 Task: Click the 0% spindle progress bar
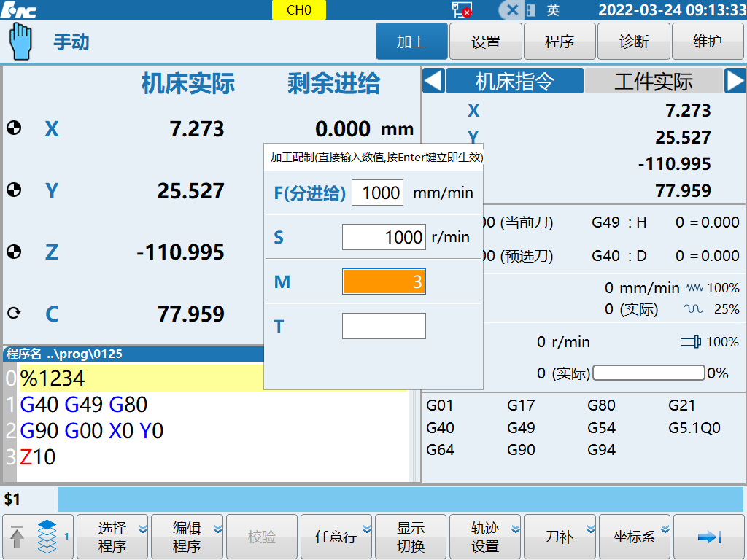pos(648,373)
